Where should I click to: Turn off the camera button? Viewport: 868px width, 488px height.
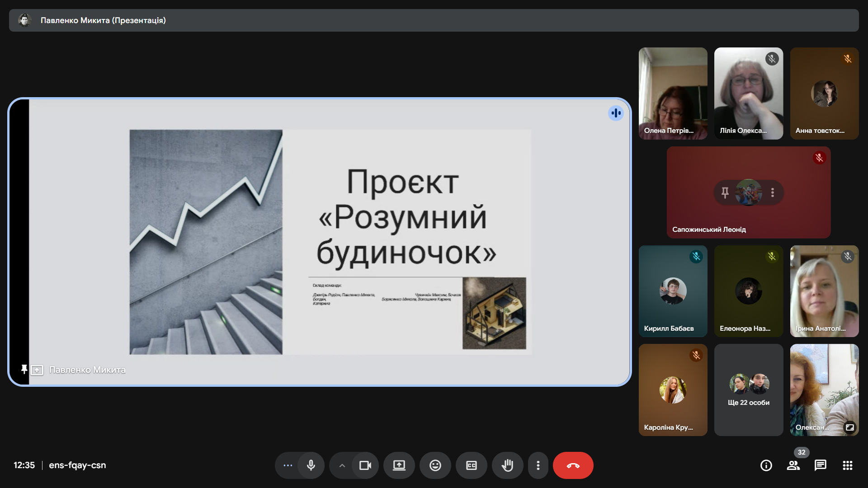pos(365,465)
